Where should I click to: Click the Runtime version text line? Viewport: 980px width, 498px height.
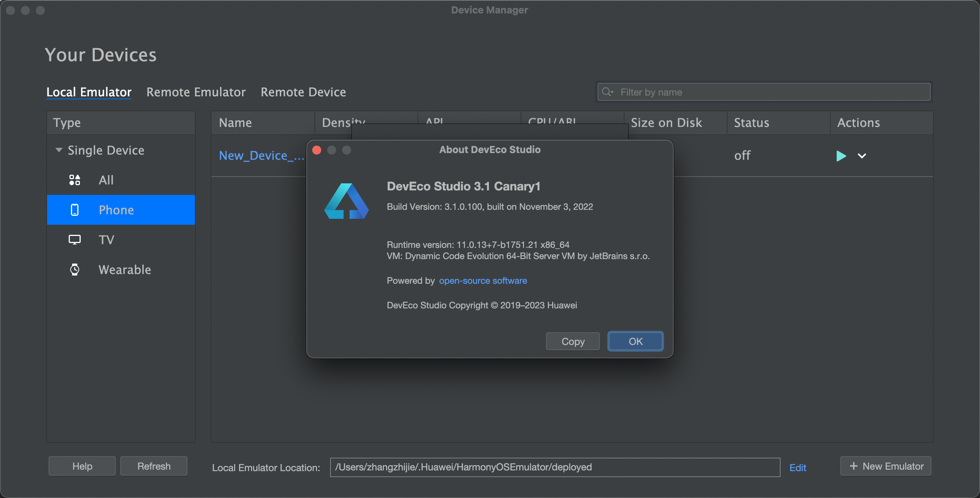coord(478,245)
